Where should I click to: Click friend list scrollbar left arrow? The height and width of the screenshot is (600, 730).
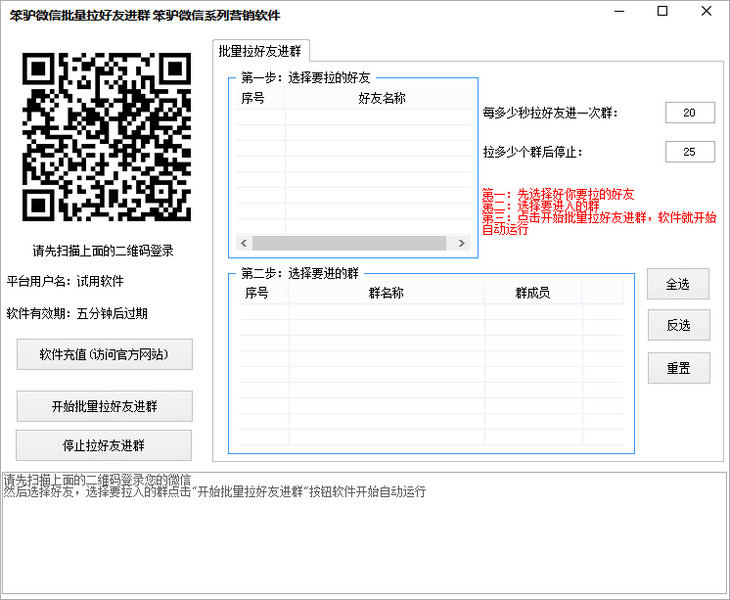pyautogui.click(x=244, y=243)
